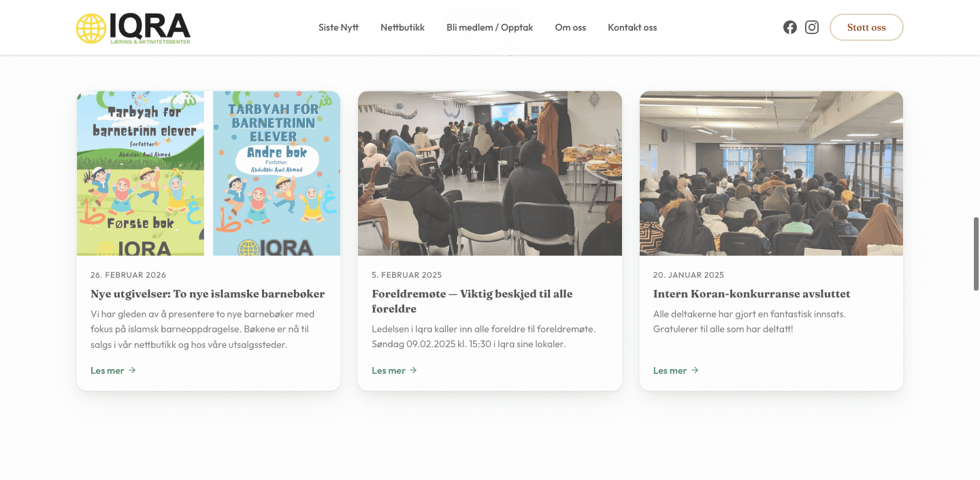This screenshot has height=480, width=980.
Task: Open the Siste Nytt menu item
Action: point(338,27)
